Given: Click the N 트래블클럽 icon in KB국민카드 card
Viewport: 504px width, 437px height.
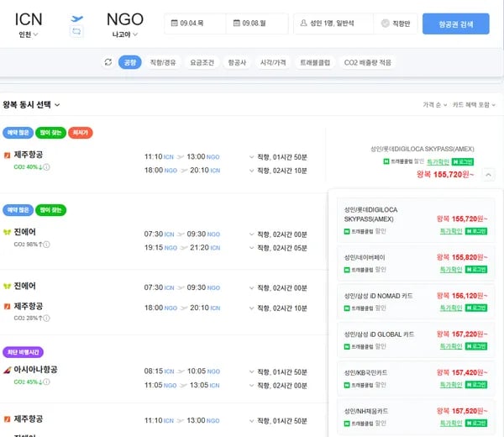Looking at the screenshot, I should [x=347, y=385].
